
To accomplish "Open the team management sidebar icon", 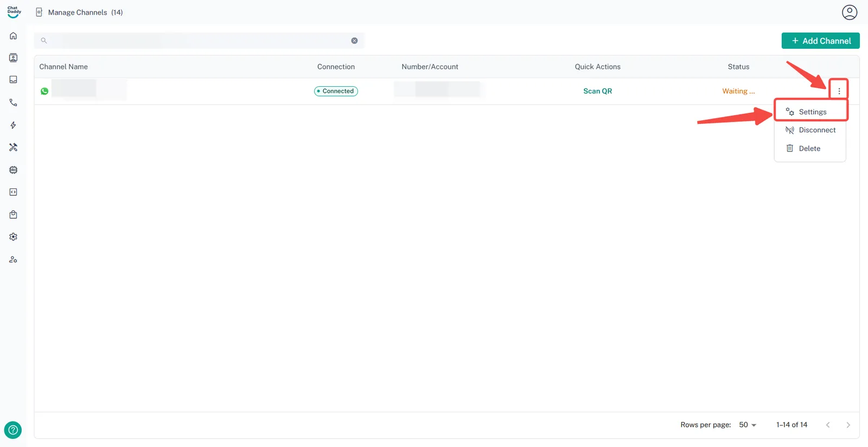I will coord(13,260).
